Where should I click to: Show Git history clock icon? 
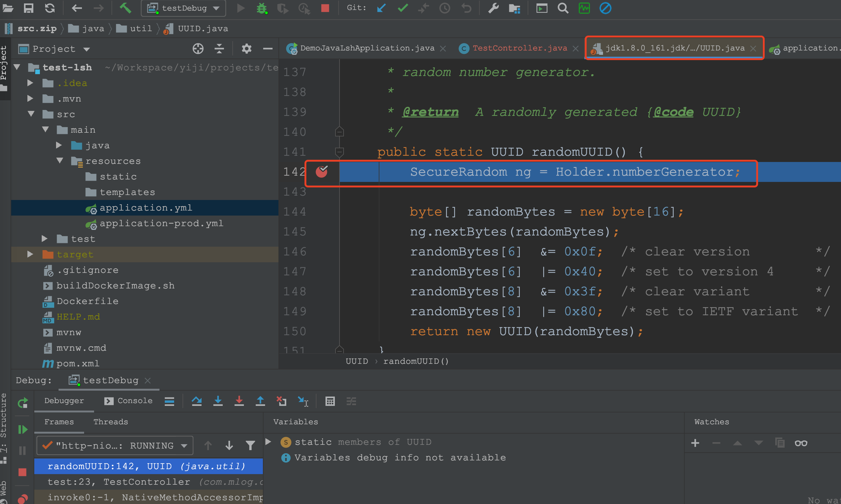[x=444, y=8]
